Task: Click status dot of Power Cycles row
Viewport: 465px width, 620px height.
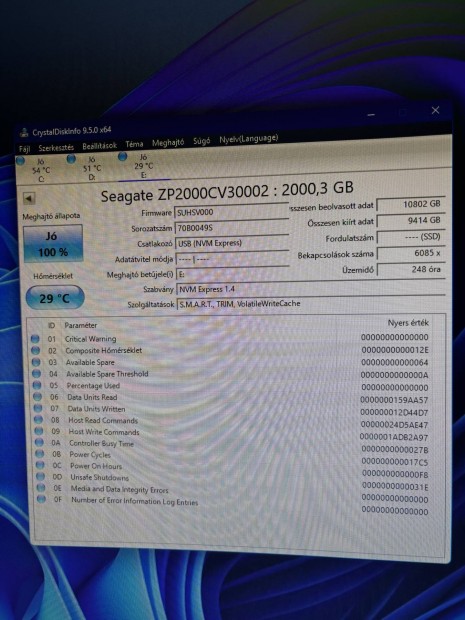Action: 40,454
